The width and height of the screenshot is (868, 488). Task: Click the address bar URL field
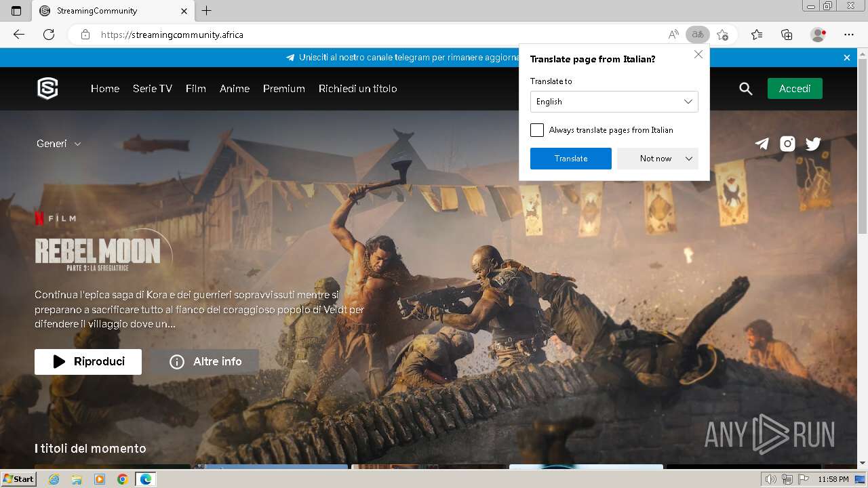click(380, 35)
